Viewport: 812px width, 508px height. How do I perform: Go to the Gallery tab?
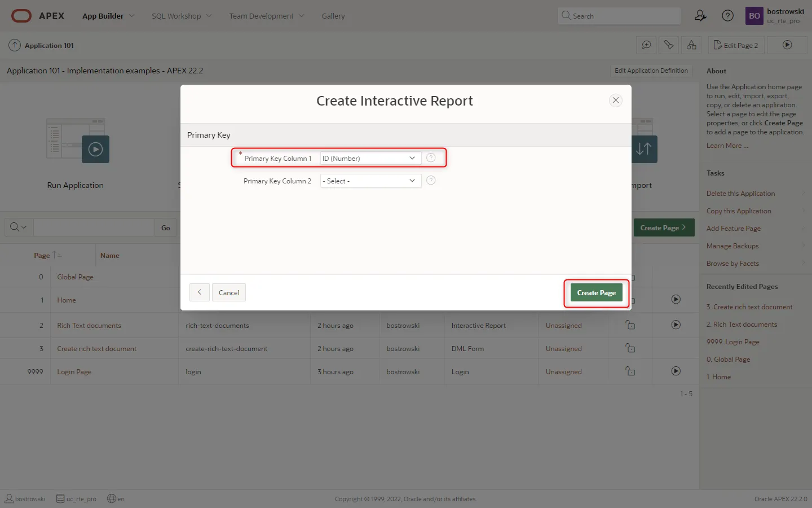(333, 16)
